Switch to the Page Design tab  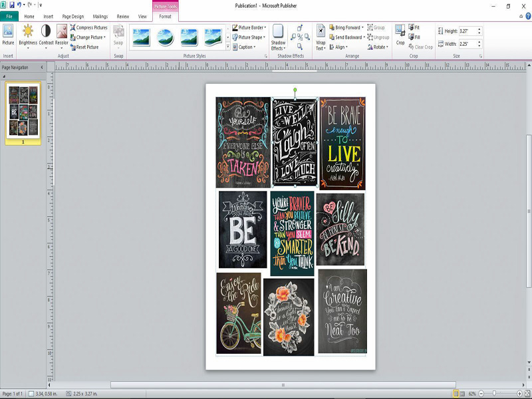coord(73,16)
